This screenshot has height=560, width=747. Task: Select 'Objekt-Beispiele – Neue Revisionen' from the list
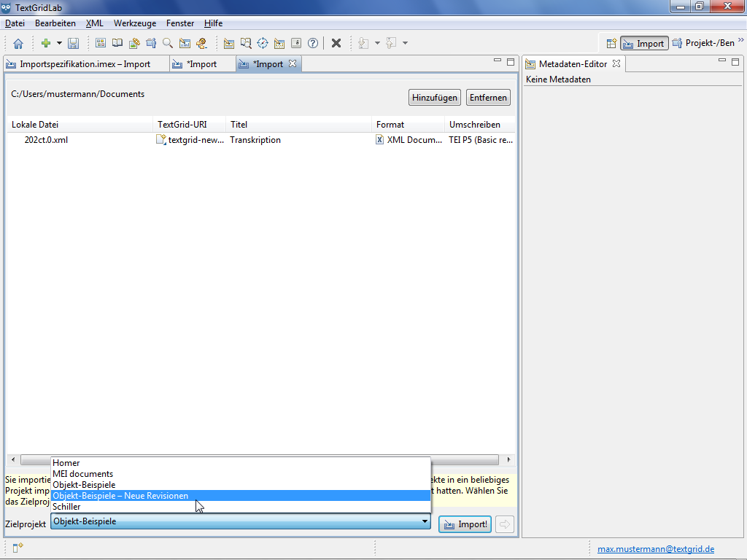(120, 496)
